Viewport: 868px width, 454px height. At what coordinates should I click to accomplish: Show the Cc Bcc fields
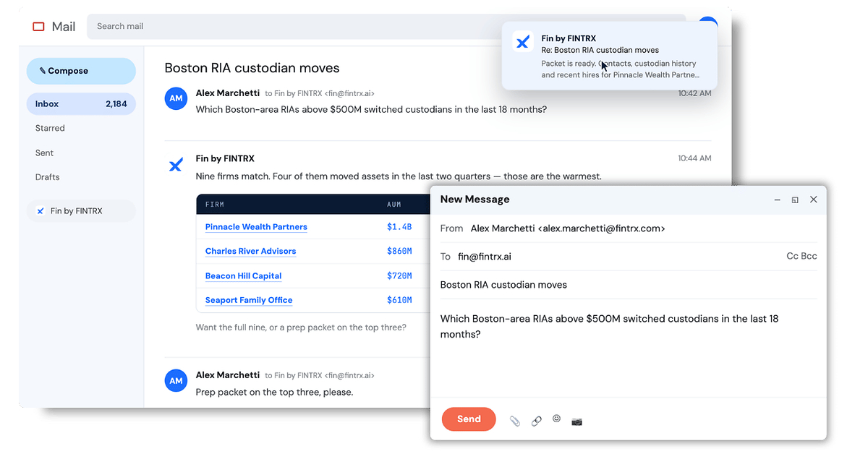(x=801, y=257)
